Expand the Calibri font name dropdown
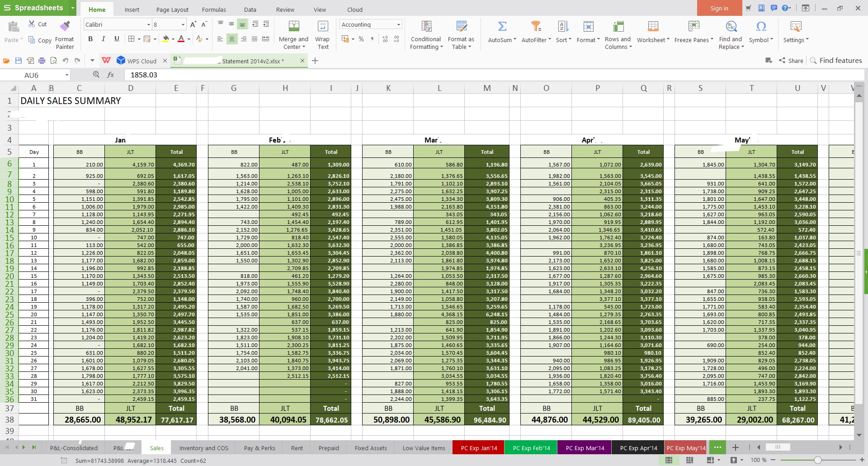Viewport: 868px width, 466px height. 148,25
